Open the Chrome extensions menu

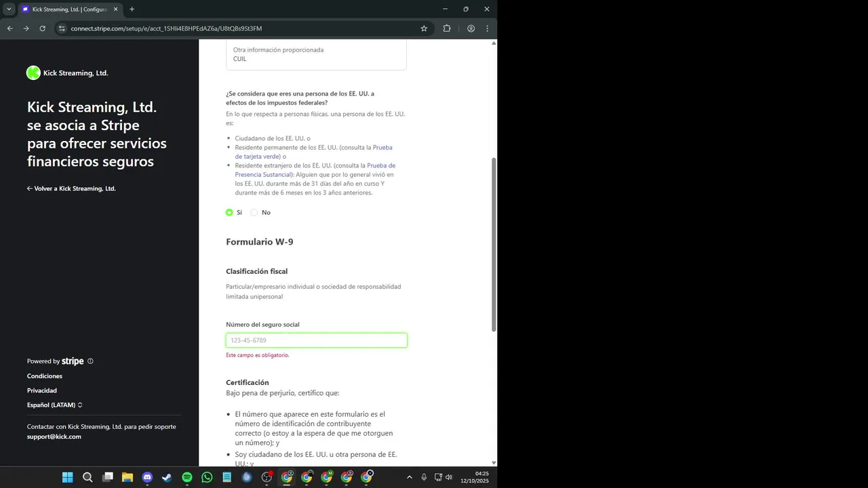(x=447, y=28)
